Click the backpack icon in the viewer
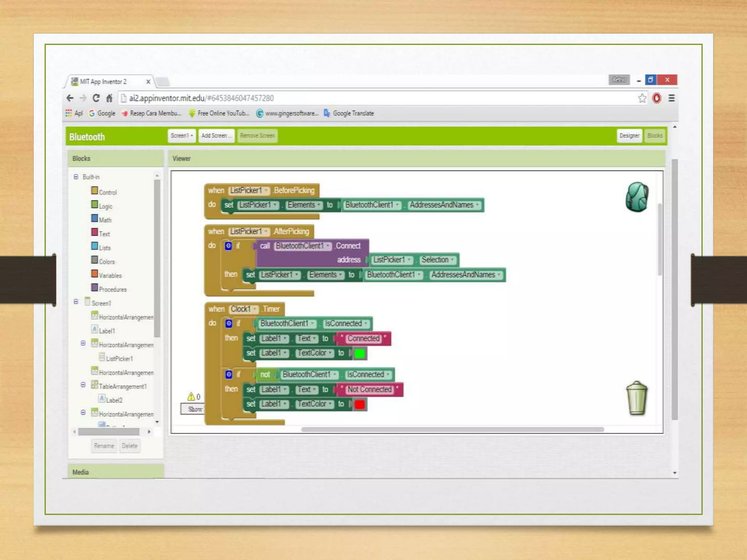The width and height of the screenshot is (747, 560). 637,197
